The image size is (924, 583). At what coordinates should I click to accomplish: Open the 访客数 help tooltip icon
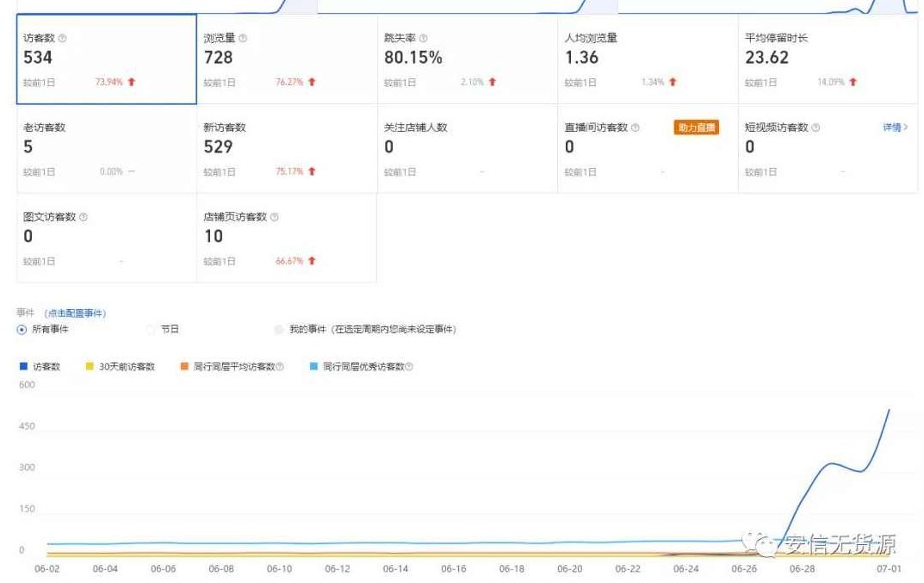point(60,38)
